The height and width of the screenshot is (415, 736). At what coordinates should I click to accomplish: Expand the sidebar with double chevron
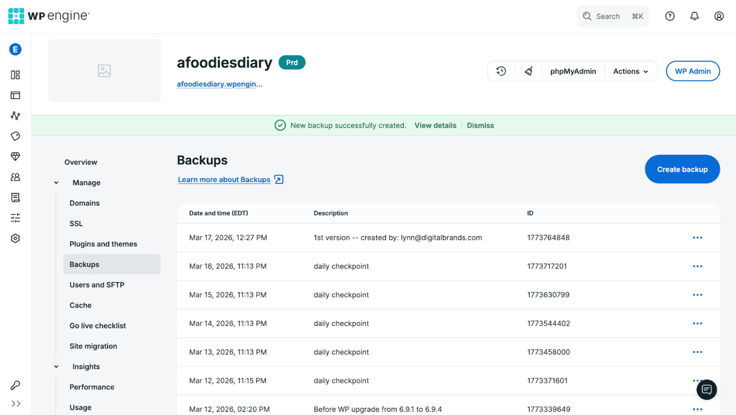pyautogui.click(x=15, y=404)
